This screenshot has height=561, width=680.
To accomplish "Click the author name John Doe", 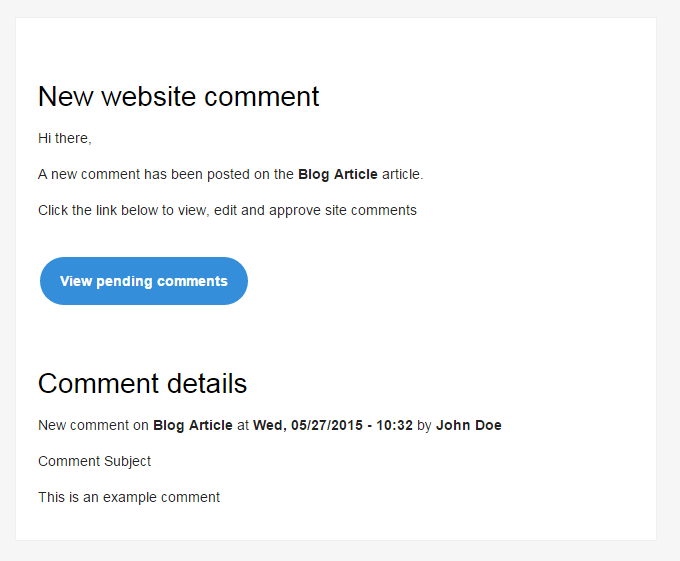I will tap(468, 425).
